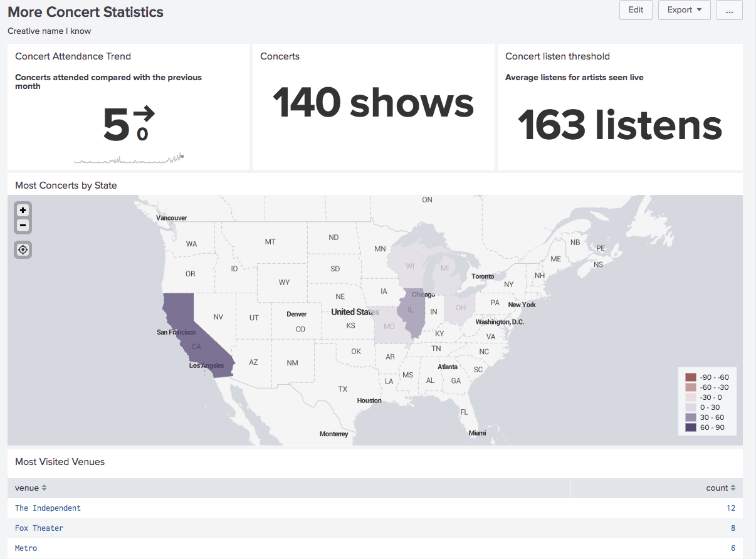Open the Metro venue row
This screenshot has width=756, height=559.
pos(375,548)
